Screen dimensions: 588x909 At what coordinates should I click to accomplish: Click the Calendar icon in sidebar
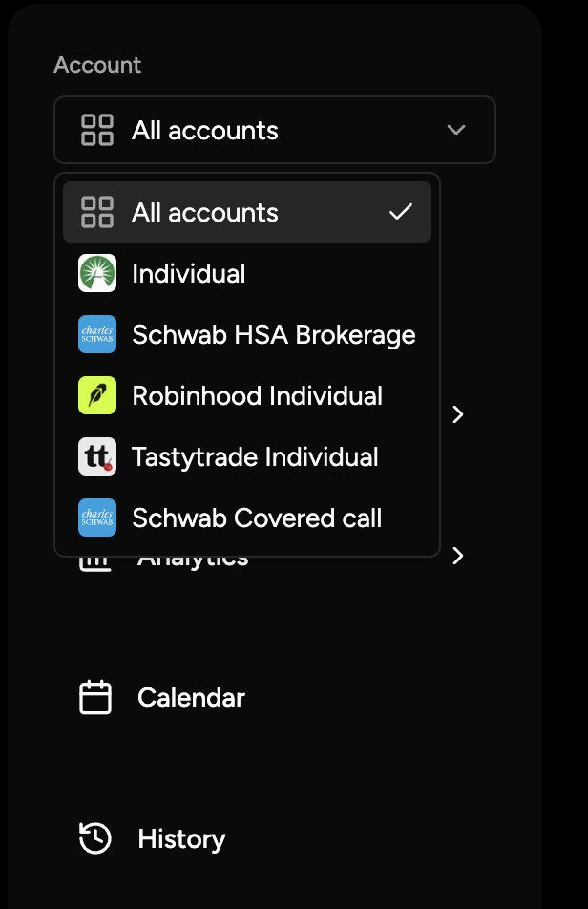[95, 697]
